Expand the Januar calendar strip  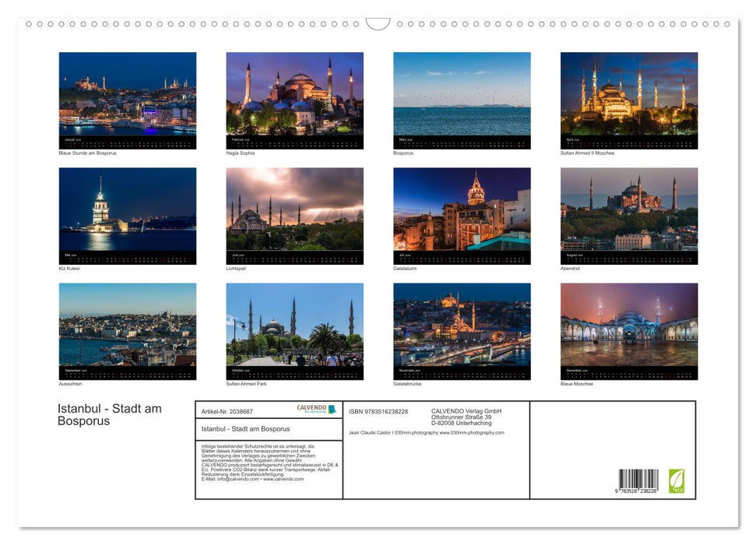tap(127, 142)
